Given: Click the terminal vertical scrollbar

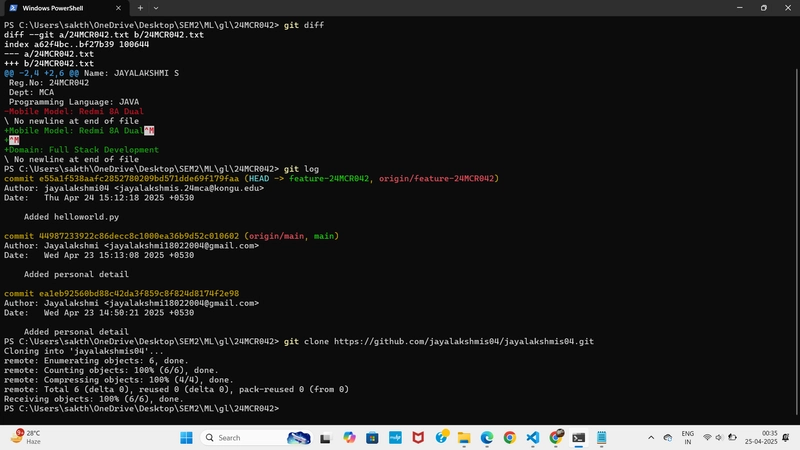Looking at the screenshot, I should [x=796, y=240].
